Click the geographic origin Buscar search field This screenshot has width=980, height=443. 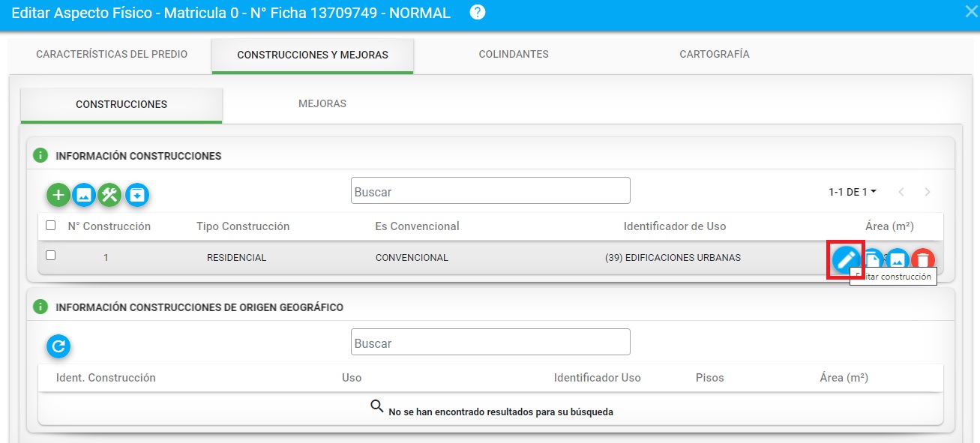(x=490, y=342)
